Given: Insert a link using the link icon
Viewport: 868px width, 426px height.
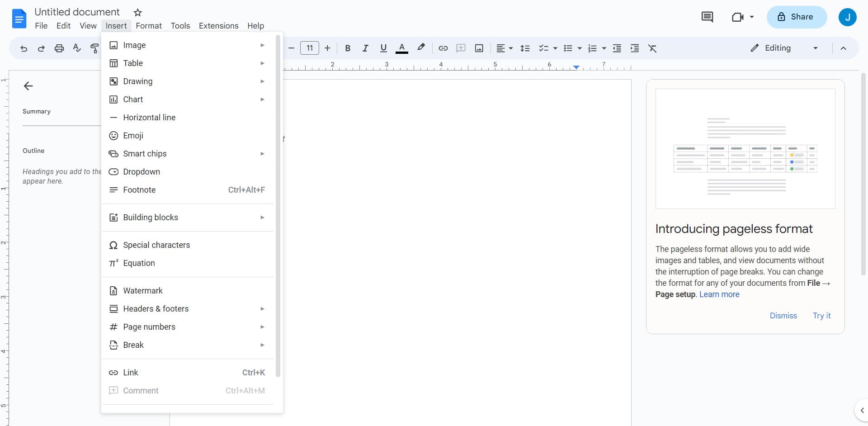Looking at the screenshot, I should coord(443,48).
